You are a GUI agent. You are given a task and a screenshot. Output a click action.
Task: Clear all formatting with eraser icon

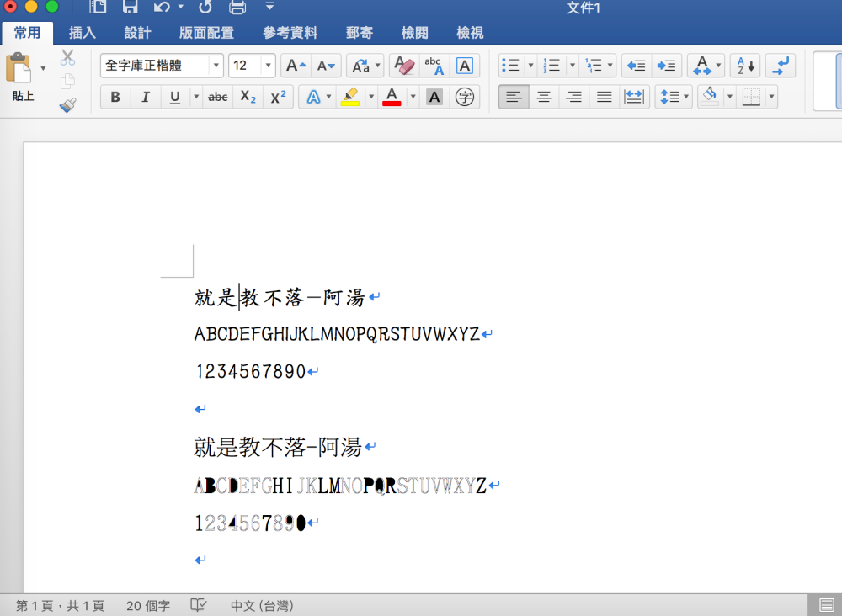click(x=404, y=66)
